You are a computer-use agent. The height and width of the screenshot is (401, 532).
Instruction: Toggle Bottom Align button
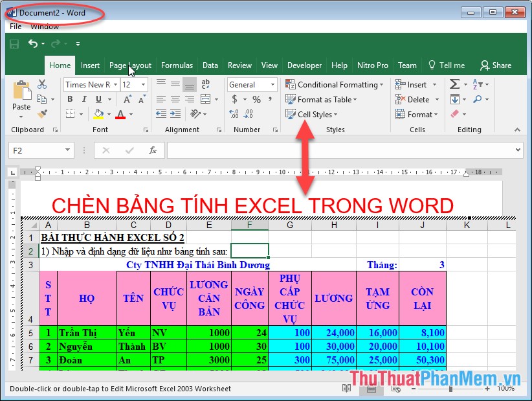[190, 85]
